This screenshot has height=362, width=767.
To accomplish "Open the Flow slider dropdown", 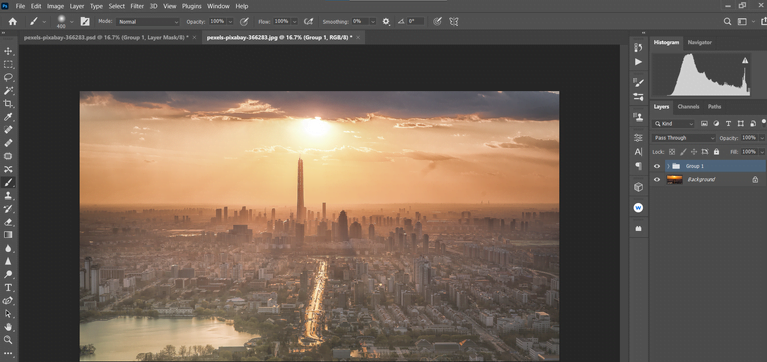I will (294, 22).
